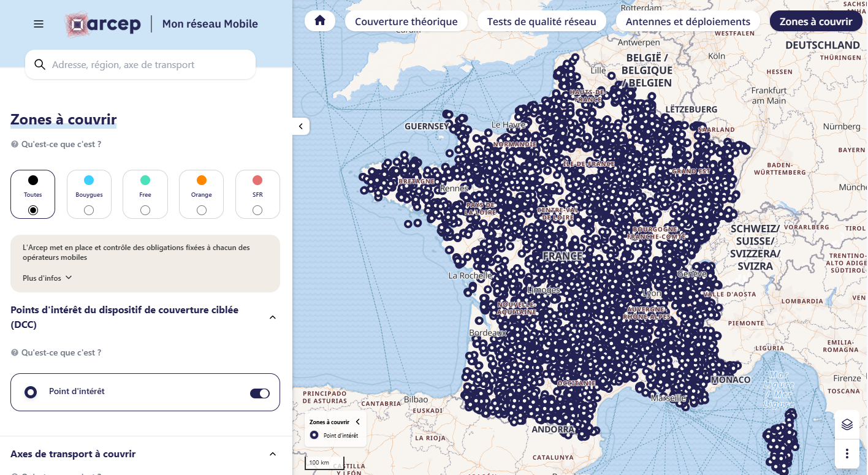Click Qu'est-ce que c'est link under DCC

61,353
